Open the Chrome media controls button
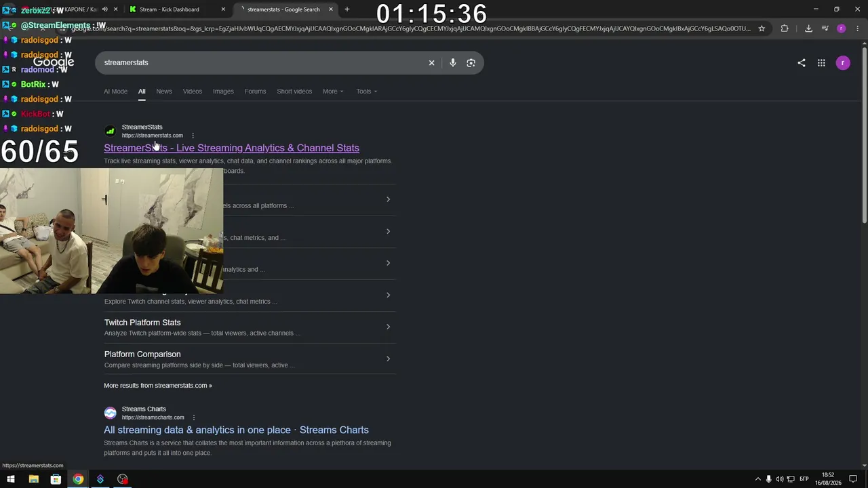 825,28
